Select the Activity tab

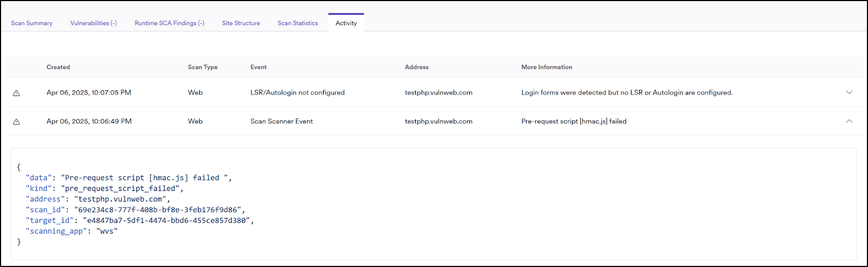(346, 23)
